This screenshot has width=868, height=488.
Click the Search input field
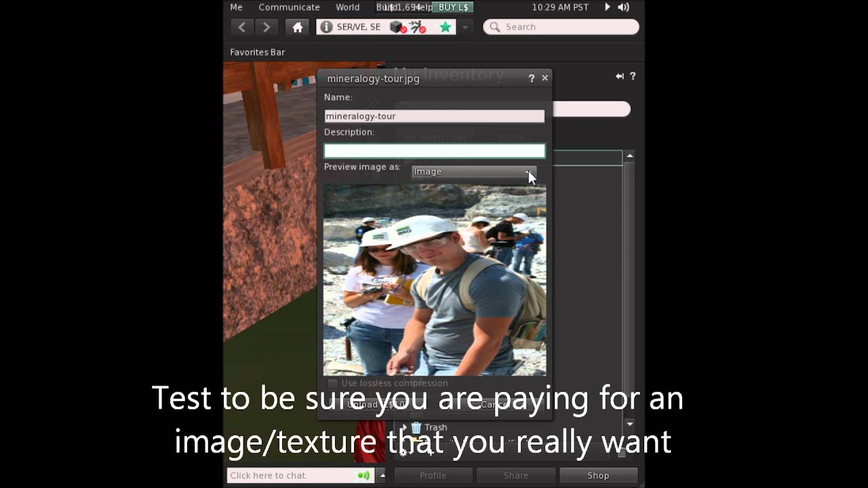pyautogui.click(x=561, y=27)
